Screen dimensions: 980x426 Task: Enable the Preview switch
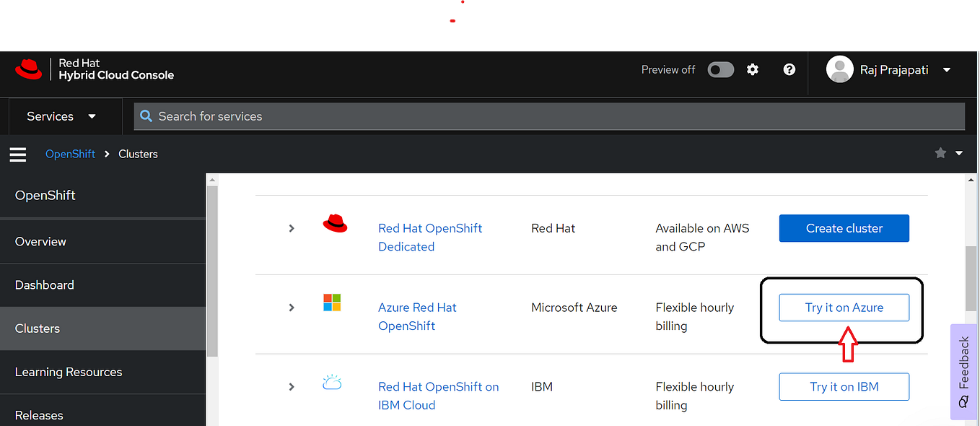[x=720, y=69]
